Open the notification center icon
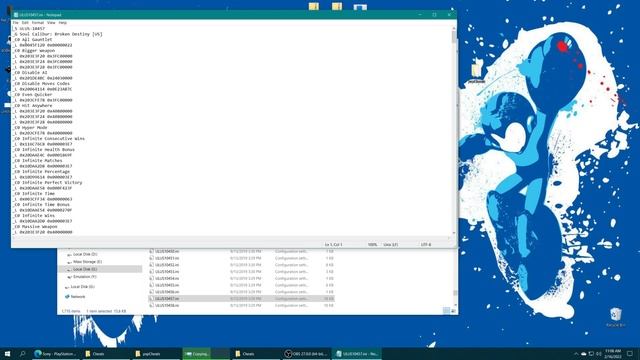This screenshot has height=360, width=640. (630, 353)
